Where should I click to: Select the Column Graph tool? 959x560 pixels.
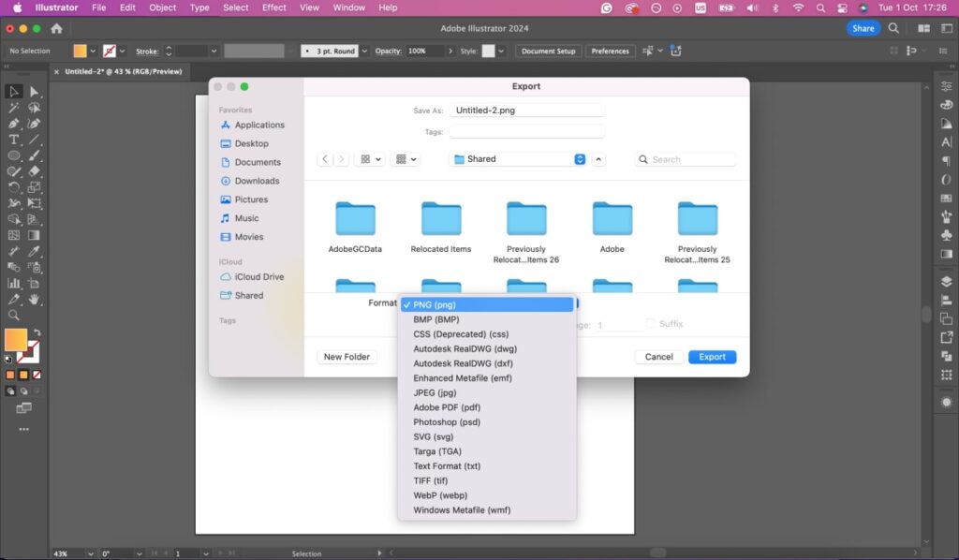(13, 283)
